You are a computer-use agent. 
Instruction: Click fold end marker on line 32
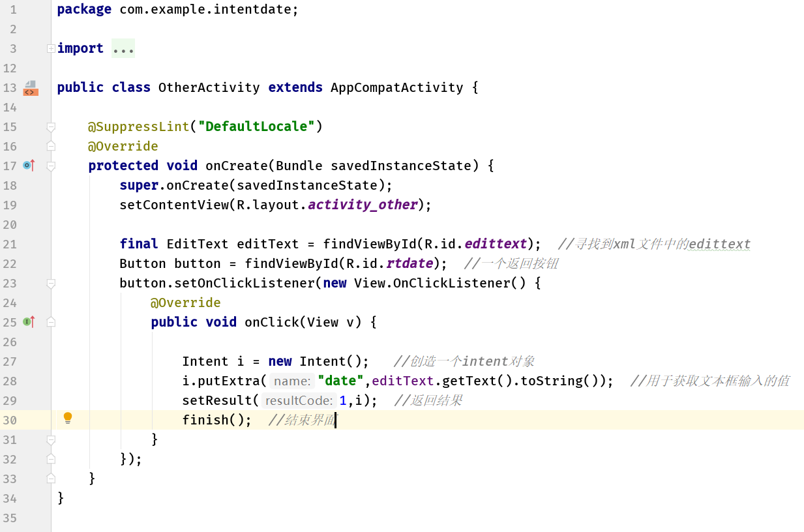(51, 459)
